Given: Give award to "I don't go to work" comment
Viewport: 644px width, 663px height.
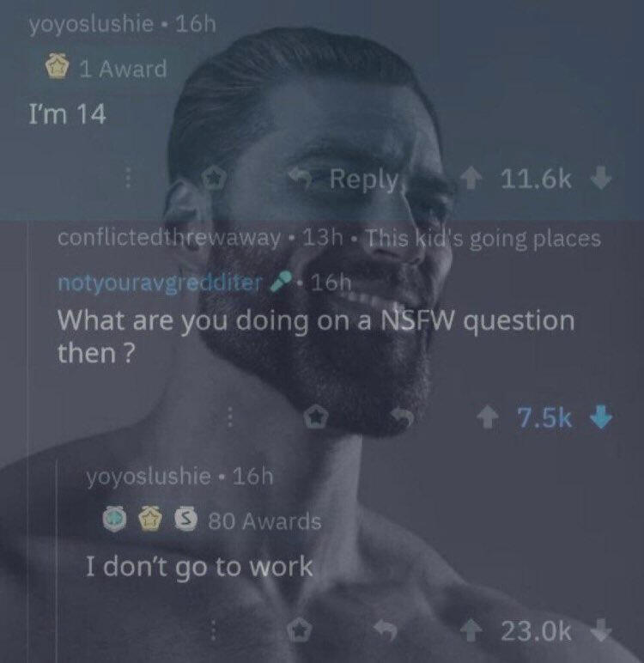Looking at the screenshot, I should [300, 630].
